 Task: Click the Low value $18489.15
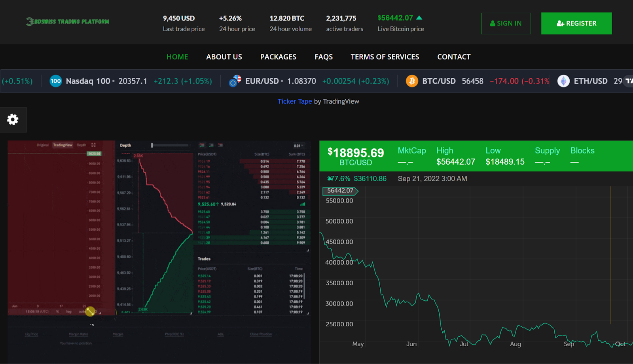pos(505,162)
